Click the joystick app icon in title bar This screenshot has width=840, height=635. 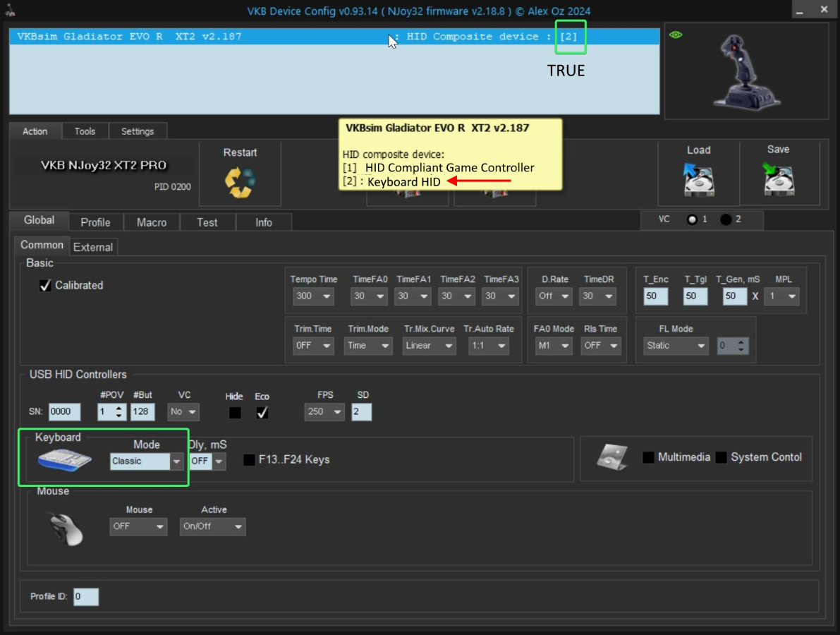[x=11, y=11]
